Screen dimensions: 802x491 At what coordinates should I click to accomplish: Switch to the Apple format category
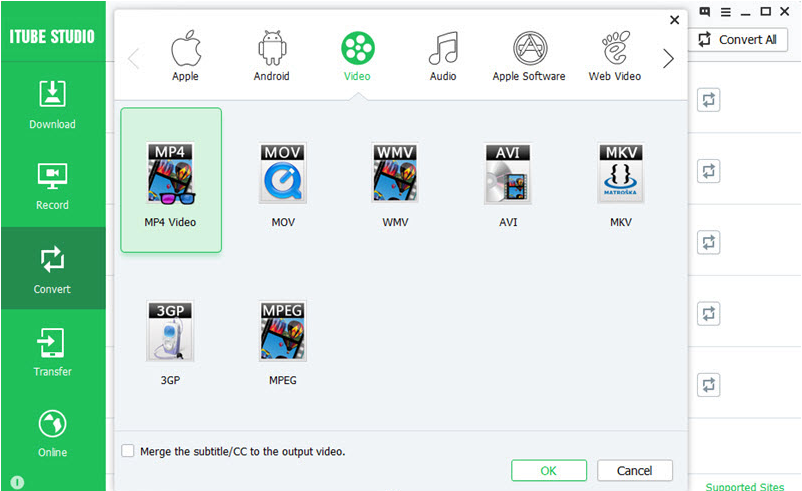(x=186, y=55)
